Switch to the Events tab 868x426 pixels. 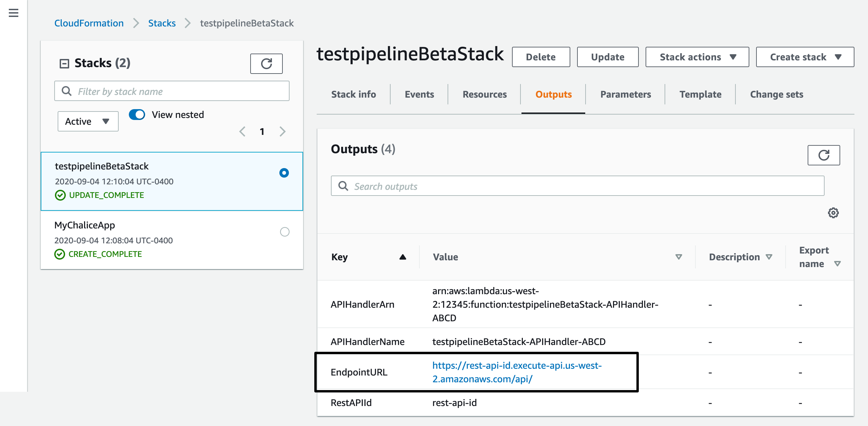419,94
